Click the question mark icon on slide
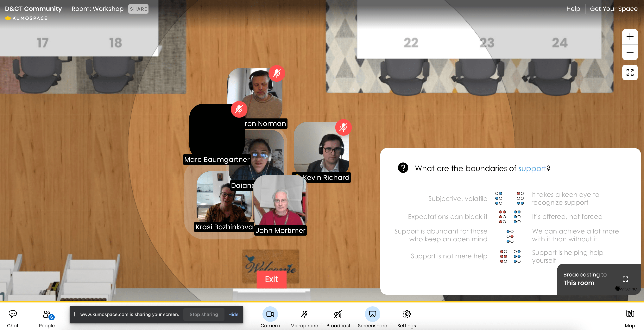644x330 pixels. (403, 168)
